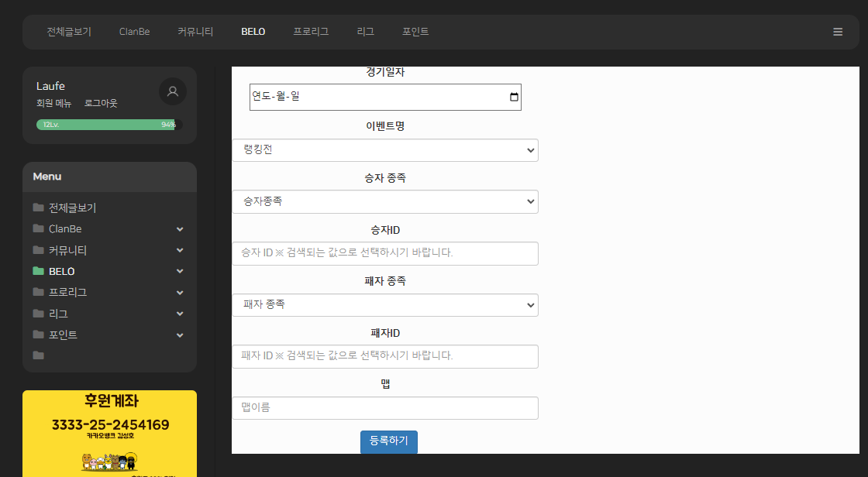
Task: Expand the 커뮤니티 sidebar chevron
Action: pyautogui.click(x=180, y=250)
